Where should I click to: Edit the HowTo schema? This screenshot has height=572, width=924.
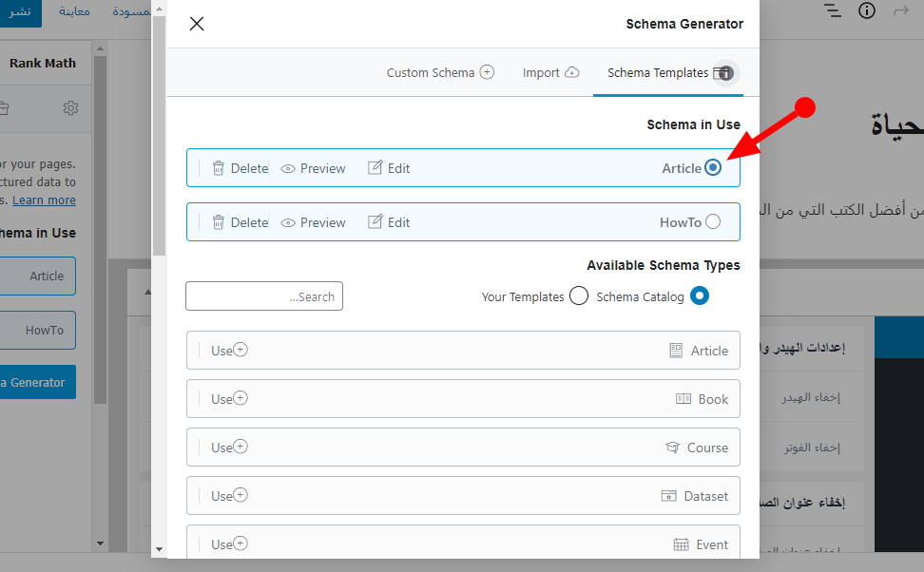click(389, 222)
